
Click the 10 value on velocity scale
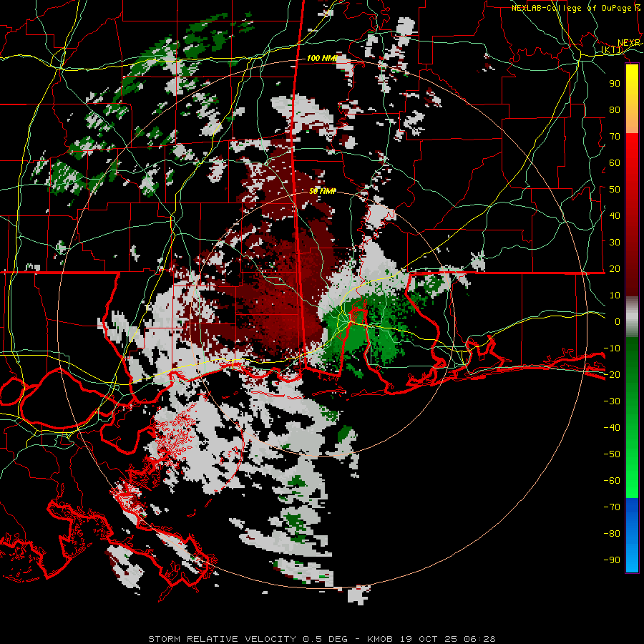[x=615, y=296]
